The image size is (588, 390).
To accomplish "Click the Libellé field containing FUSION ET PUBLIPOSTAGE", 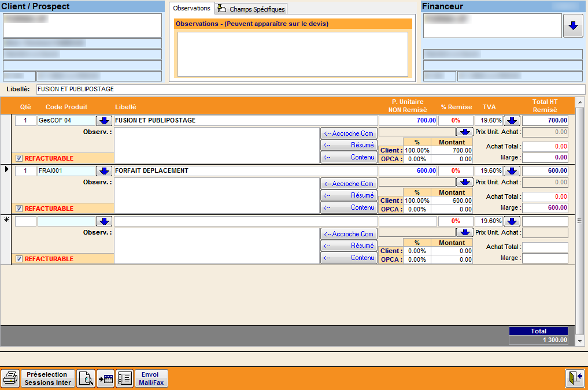I will (310, 90).
